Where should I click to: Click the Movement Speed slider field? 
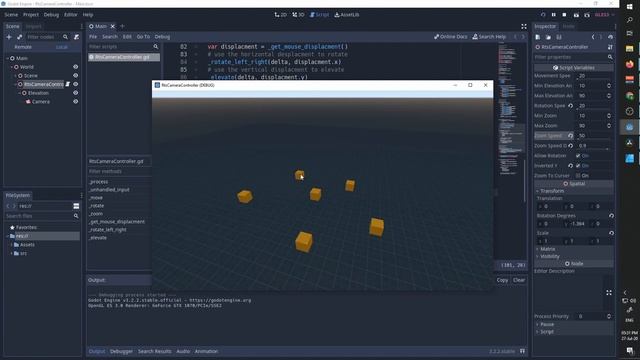594,76
